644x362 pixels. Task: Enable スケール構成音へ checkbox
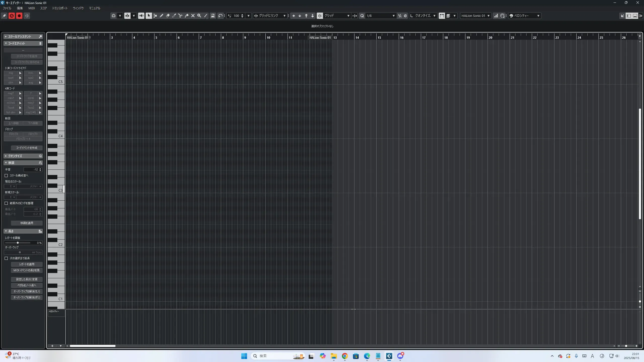[6, 175]
